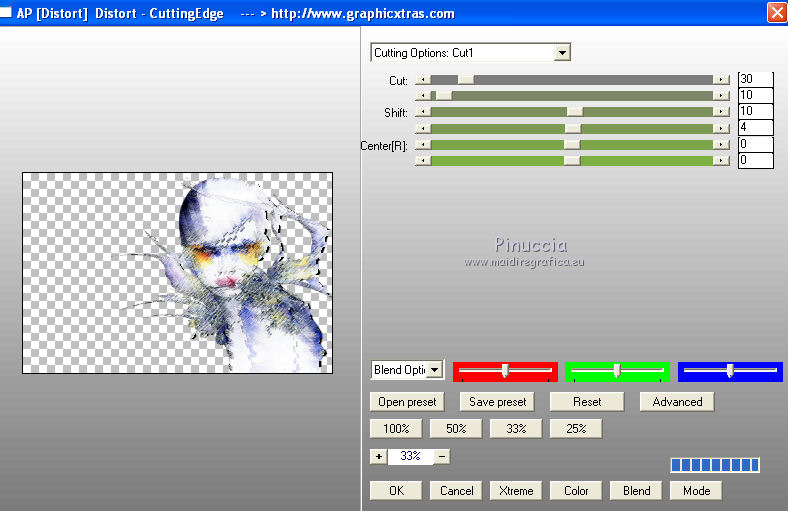Click right arrow of second Cut slider
Image resolution: width=788 pixels, height=511 pixels.
721,95
